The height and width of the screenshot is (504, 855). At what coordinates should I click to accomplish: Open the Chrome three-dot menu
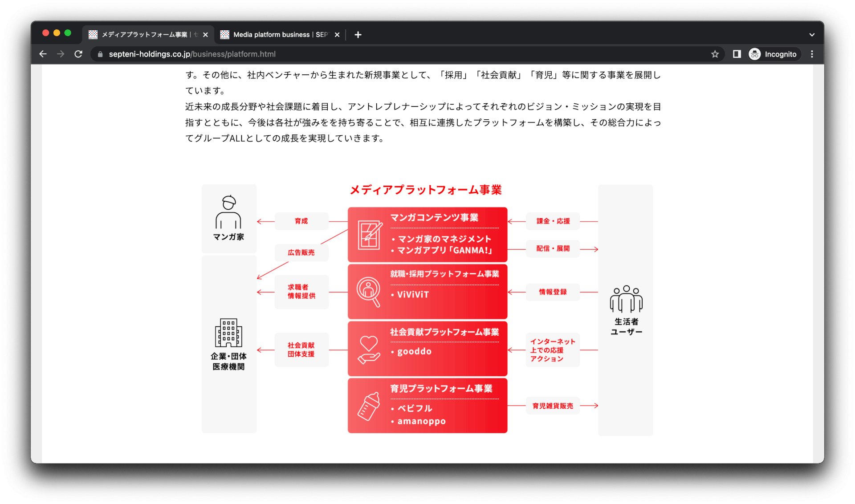pos(812,54)
